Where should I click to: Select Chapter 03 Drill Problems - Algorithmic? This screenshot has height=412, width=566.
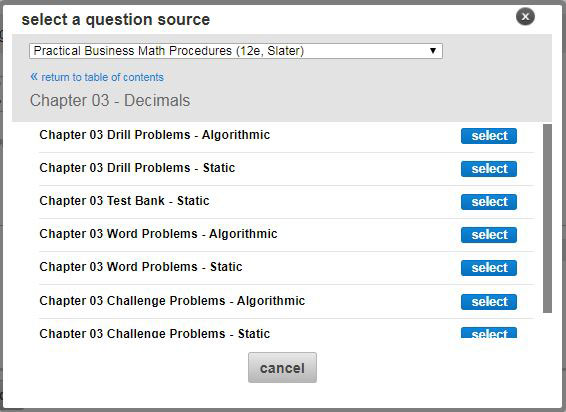[489, 136]
